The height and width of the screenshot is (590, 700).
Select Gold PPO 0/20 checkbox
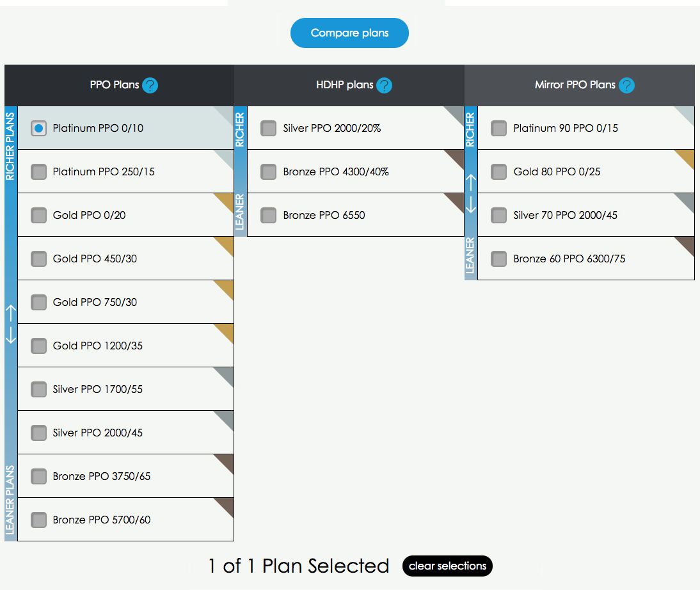tap(39, 215)
